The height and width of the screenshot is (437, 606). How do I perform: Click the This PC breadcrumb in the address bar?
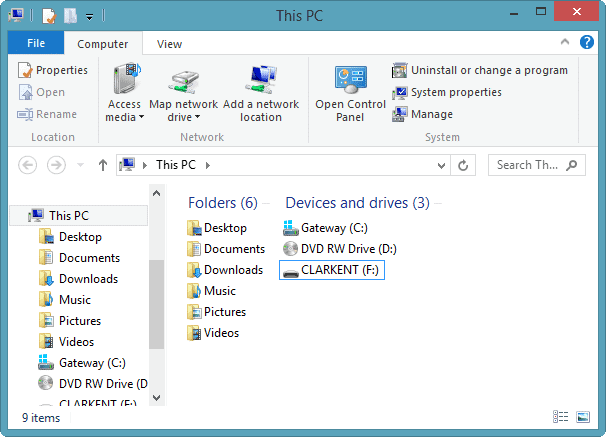click(176, 165)
